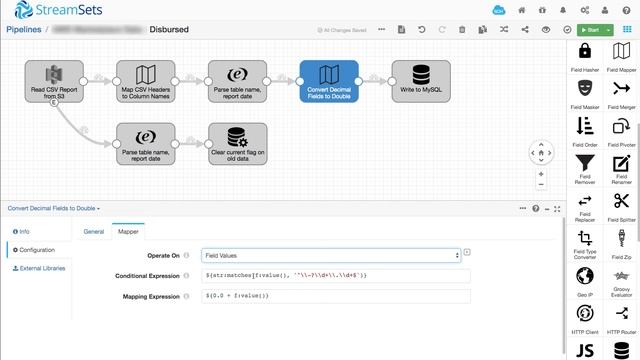Open the Configuration section

click(34, 250)
